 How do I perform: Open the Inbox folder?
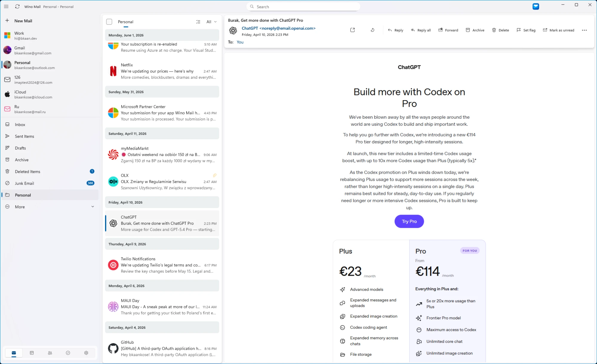(50, 124)
